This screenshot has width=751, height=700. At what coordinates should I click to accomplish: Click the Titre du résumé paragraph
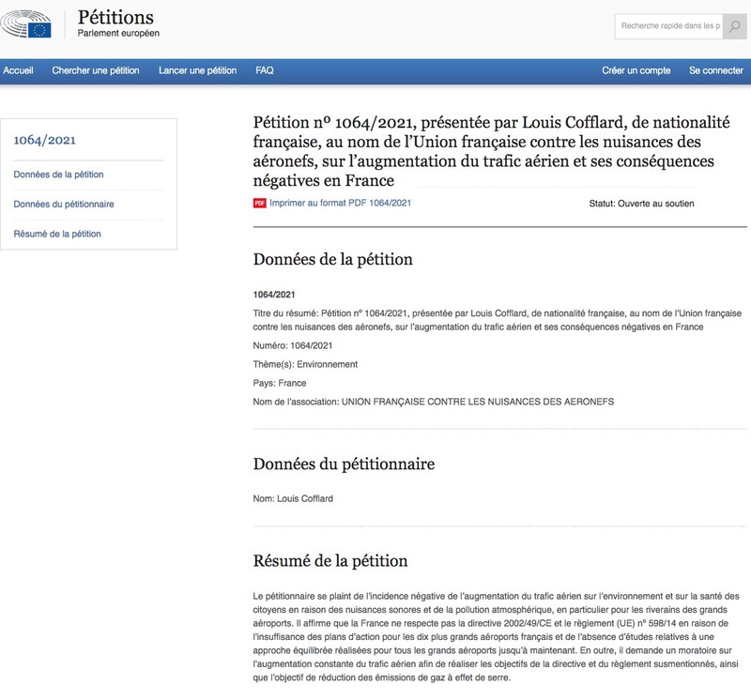click(x=498, y=320)
